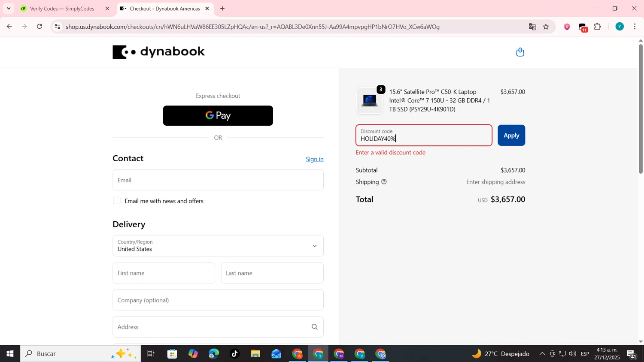Click the Windows search box Buscar
644x362 pixels.
click(x=80, y=354)
